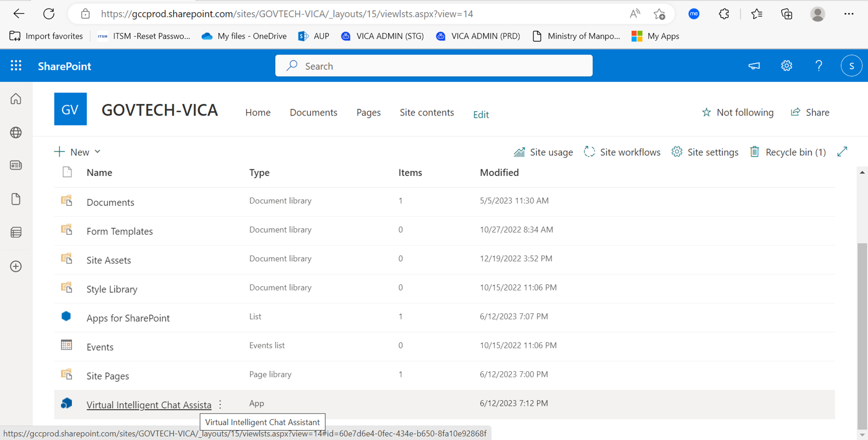The height and width of the screenshot is (440, 868).
Task: Add this page to browser favorites
Action: [x=659, y=14]
